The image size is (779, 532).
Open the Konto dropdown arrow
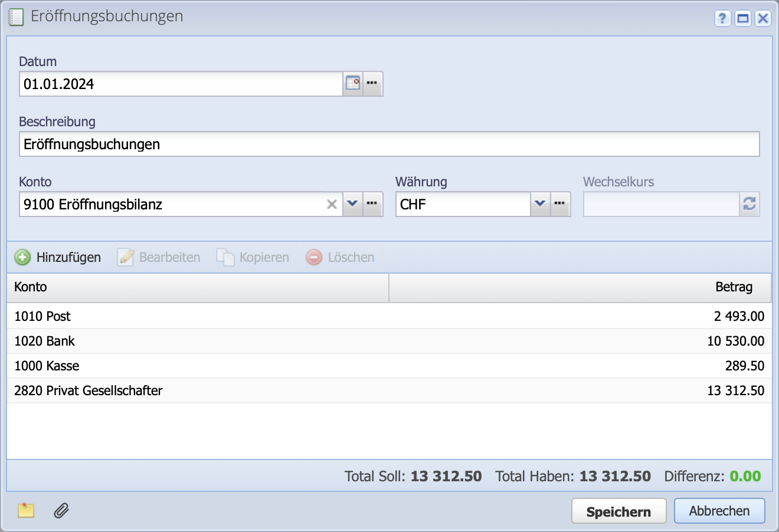tap(352, 204)
